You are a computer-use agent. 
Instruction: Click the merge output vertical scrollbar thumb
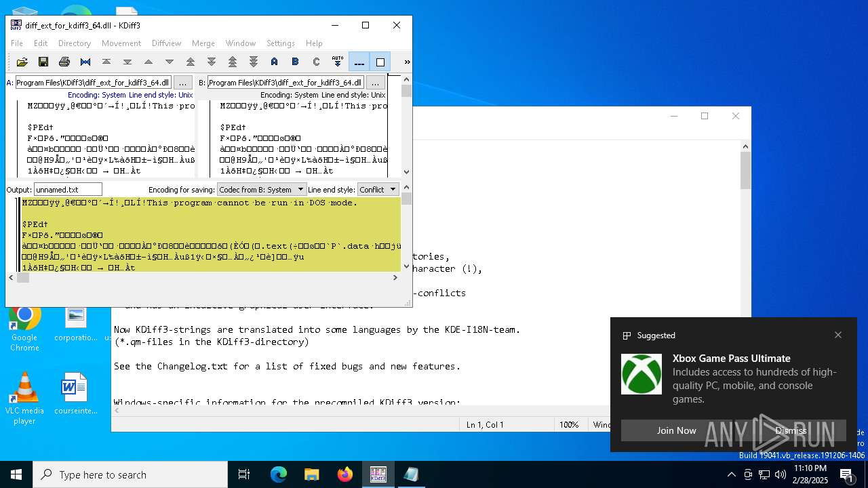406,199
